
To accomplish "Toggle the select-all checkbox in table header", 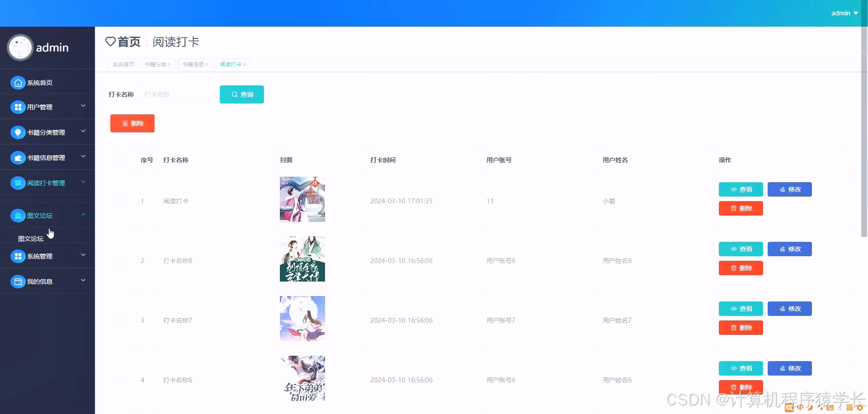I will click(x=121, y=160).
